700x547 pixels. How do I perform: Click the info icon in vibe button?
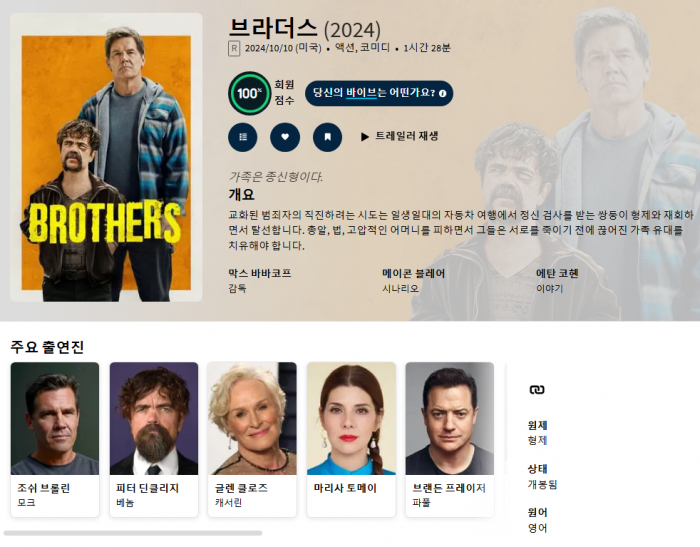pos(442,93)
